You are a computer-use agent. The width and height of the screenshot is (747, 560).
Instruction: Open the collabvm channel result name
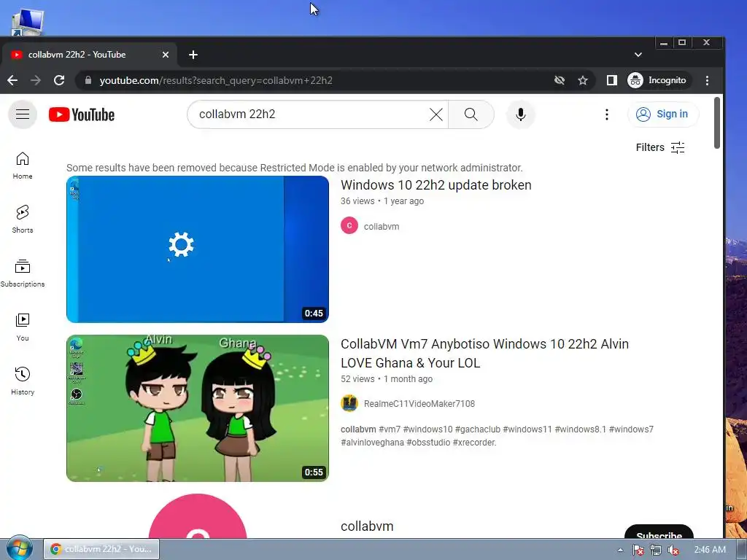pyautogui.click(x=368, y=526)
